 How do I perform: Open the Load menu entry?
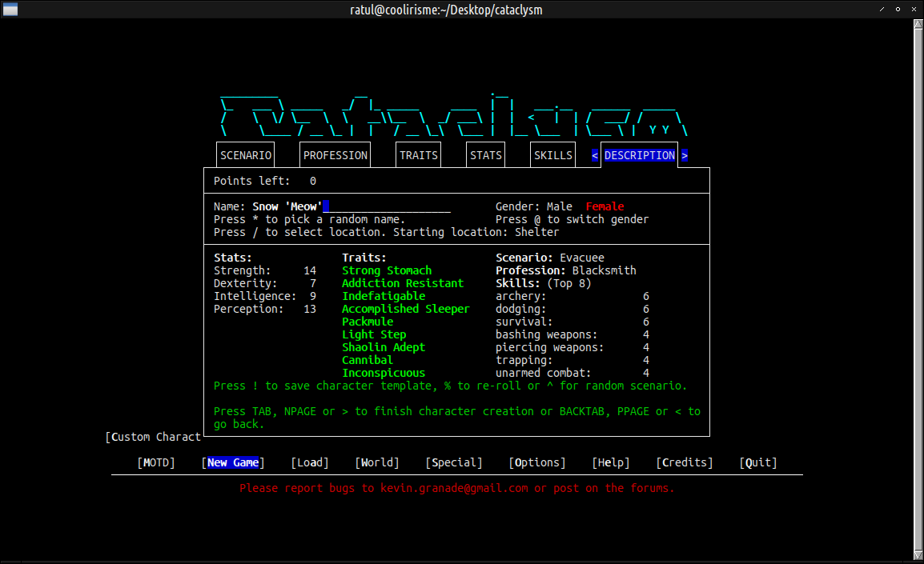coord(310,462)
